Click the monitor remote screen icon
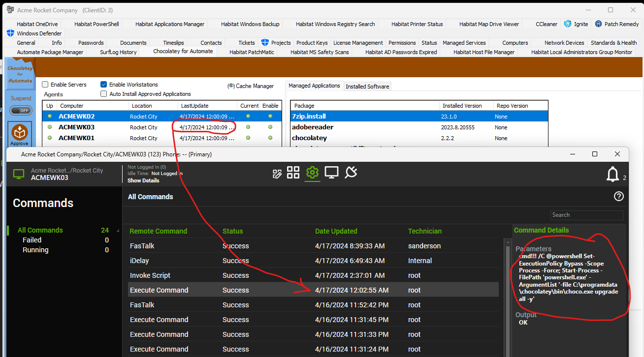 pos(331,172)
